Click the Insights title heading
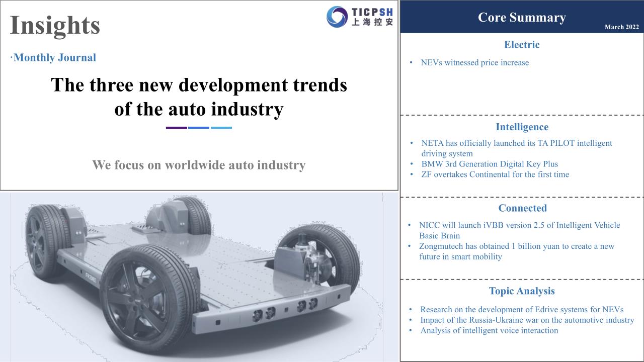The image size is (644, 362). coord(55,25)
